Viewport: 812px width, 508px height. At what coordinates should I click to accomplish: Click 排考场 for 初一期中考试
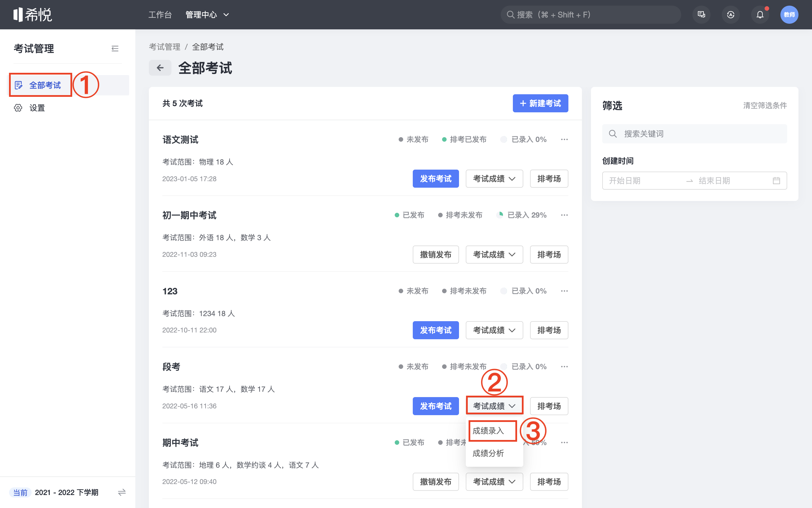pyautogui.click(x=549, y=254)
